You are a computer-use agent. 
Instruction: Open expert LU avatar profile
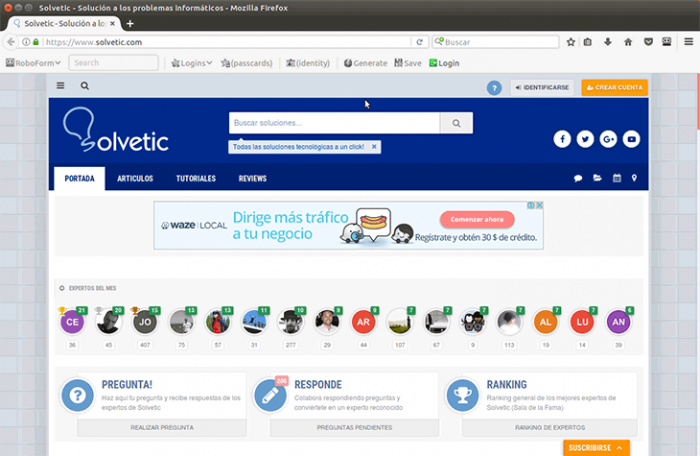pos(582,322)
